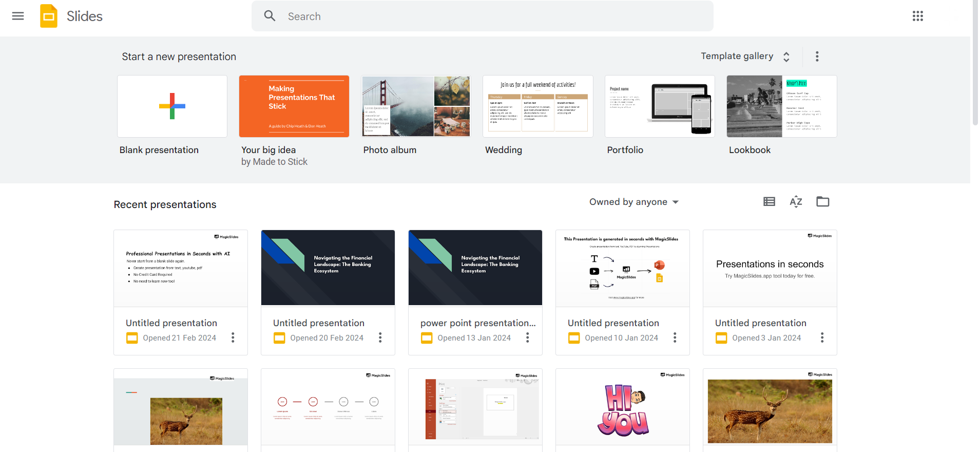Click Untitled presentation title above Opened 3 Jan 2024
Viewport: 980px width, 452px height.
coord(761,323)
